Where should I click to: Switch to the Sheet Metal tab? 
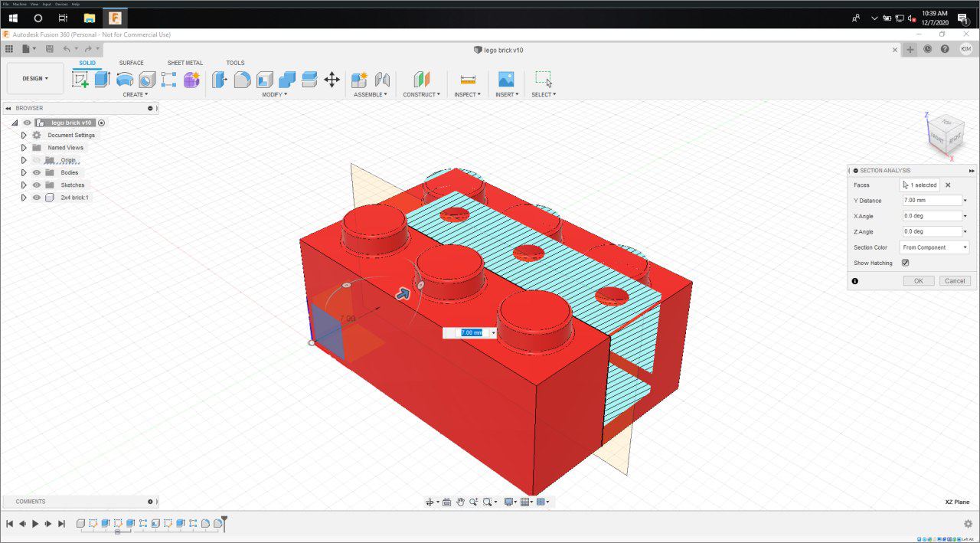pyautogui.click(x=185, y=63)
